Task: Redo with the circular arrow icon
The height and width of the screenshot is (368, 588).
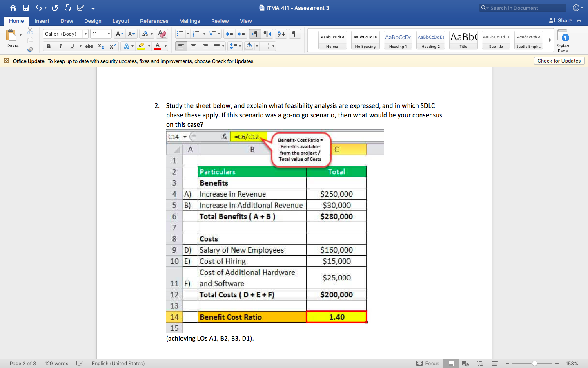Action: click(55, 8)
